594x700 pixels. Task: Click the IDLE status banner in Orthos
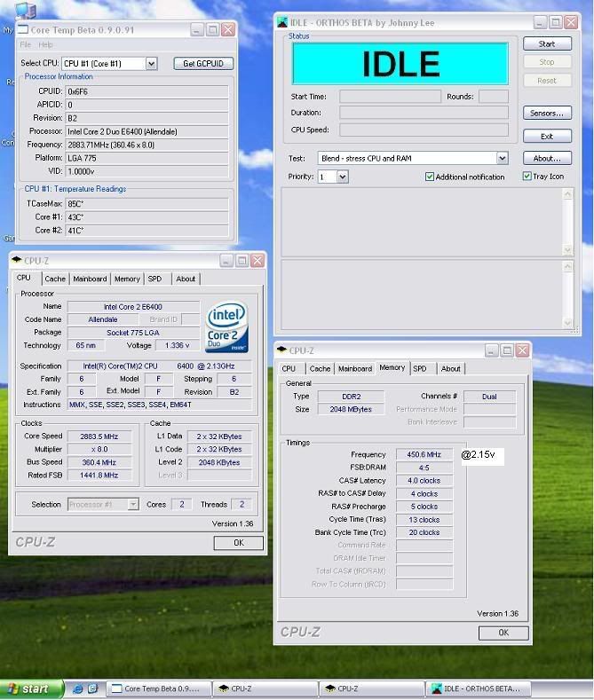400,63
